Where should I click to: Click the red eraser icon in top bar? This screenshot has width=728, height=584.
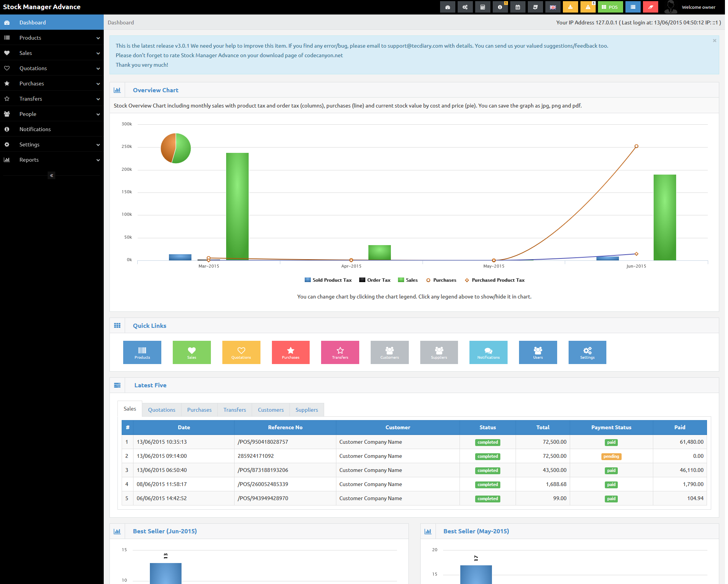[x=650, y=7]
